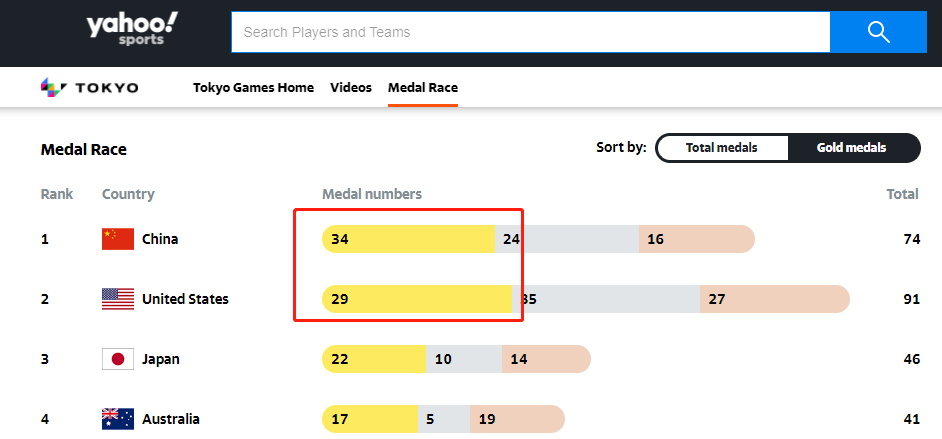This screenshot has height=439, width=942.
Task: Select the Medal Race tab
Action: (423, 88)
